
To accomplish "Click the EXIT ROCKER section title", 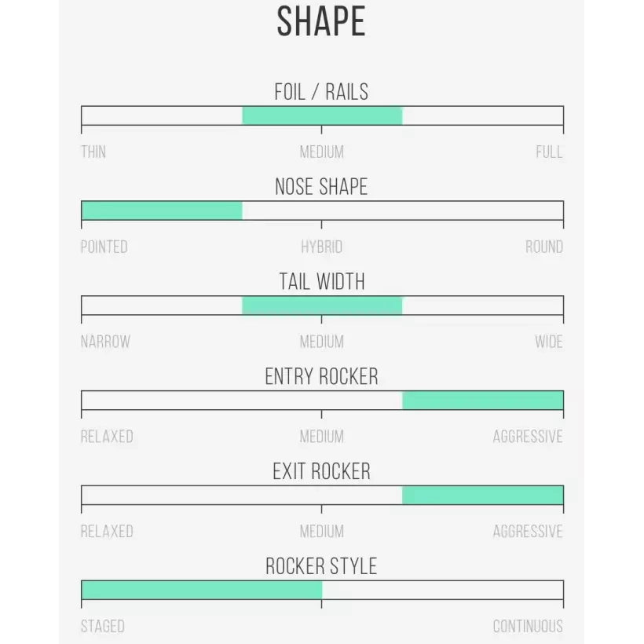I will (321, 472).
